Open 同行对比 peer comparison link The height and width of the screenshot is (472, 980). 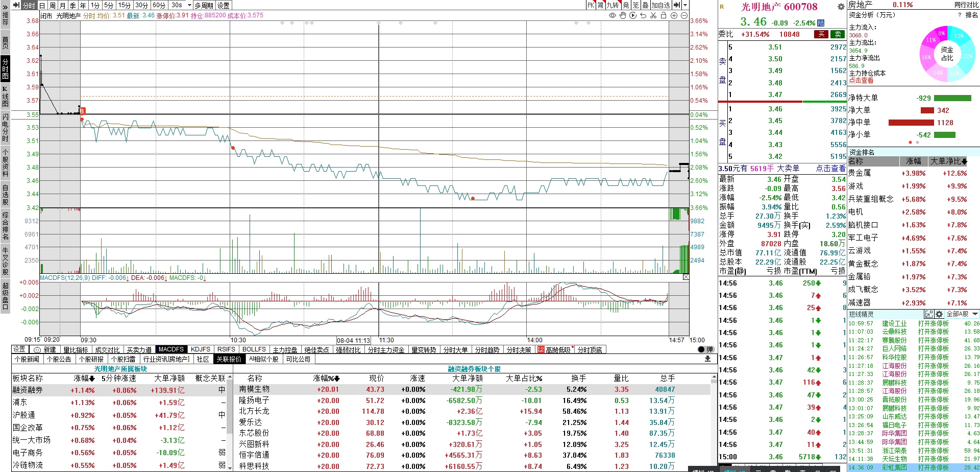pyautogui.click(x=966, y=5)
